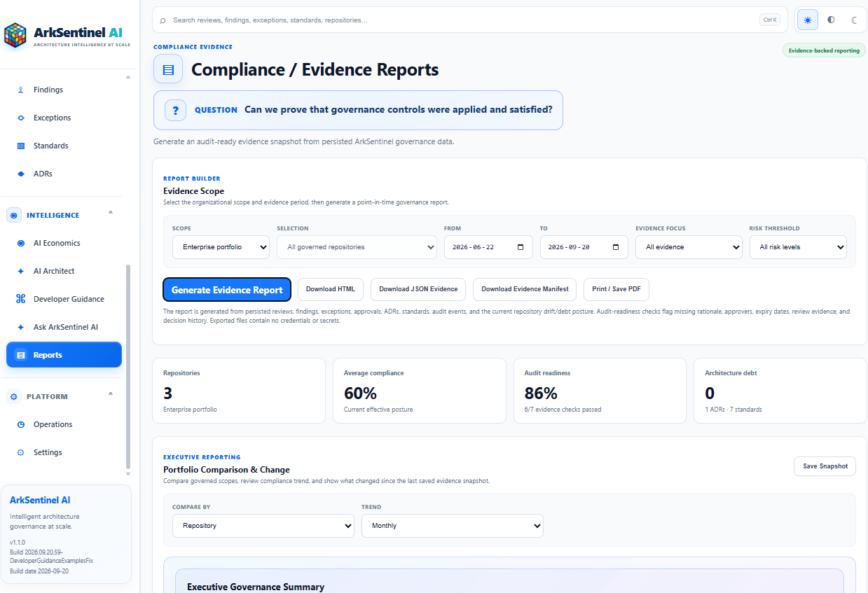Click the Save Snapshot button
The width and height of the screenshot is (868, 593).
coord(825,466)
